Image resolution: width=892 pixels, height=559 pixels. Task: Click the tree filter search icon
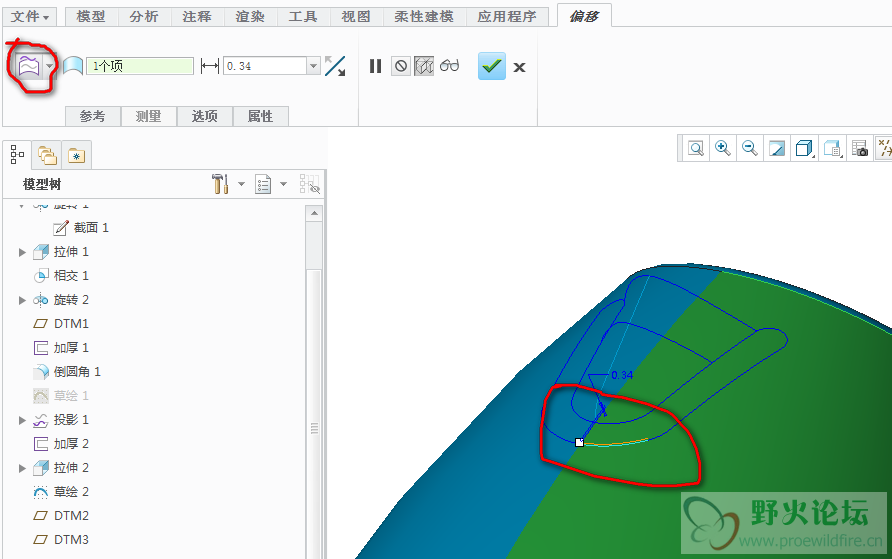coord(309,184)
